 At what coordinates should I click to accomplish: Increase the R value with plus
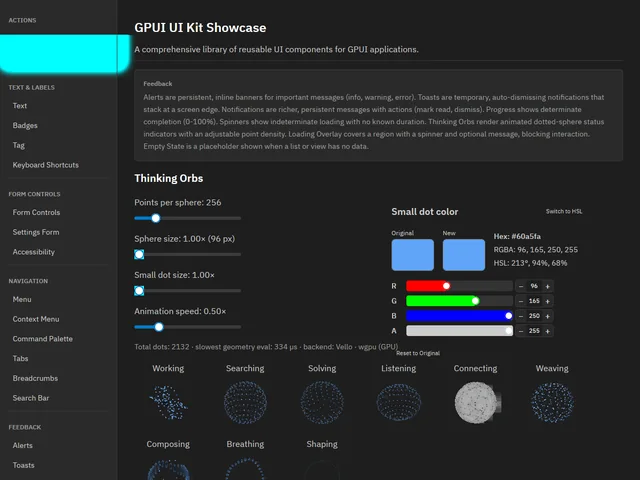pyautogui.click(x=548, y=286)
